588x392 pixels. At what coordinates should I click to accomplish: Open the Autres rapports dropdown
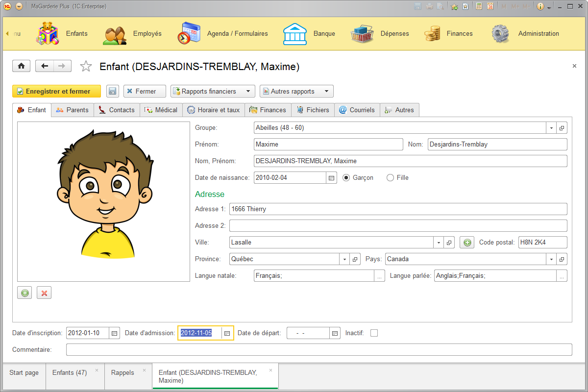coord(326,91)
